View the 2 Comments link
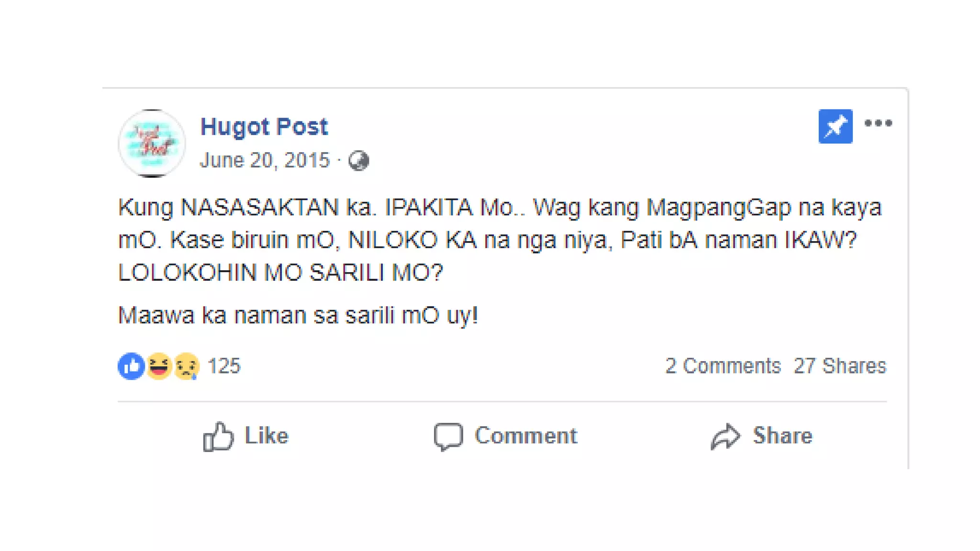 723,366
